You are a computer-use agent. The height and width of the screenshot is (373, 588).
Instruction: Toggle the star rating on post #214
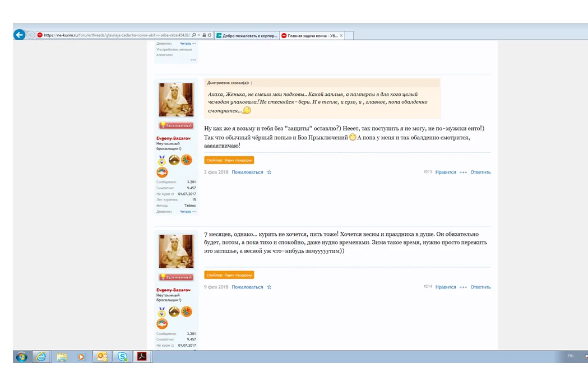[269, 287]
